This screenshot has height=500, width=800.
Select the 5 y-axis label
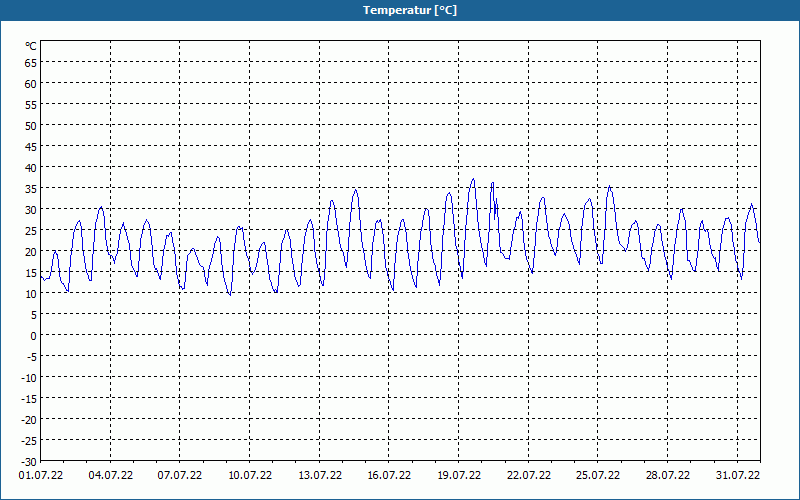[x=34, y=315]
